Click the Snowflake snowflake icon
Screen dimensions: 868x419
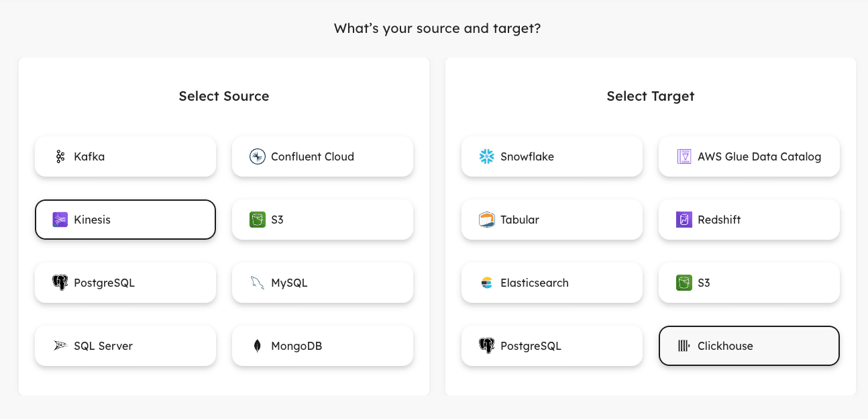[487, 157]
